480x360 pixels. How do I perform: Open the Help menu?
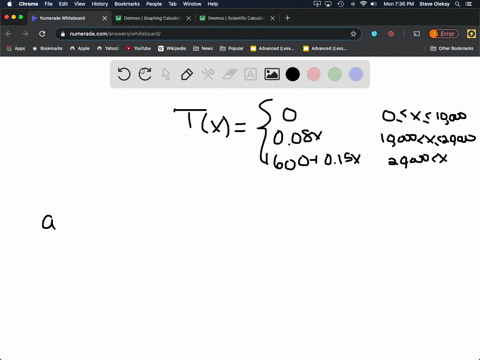pos(213,4)
